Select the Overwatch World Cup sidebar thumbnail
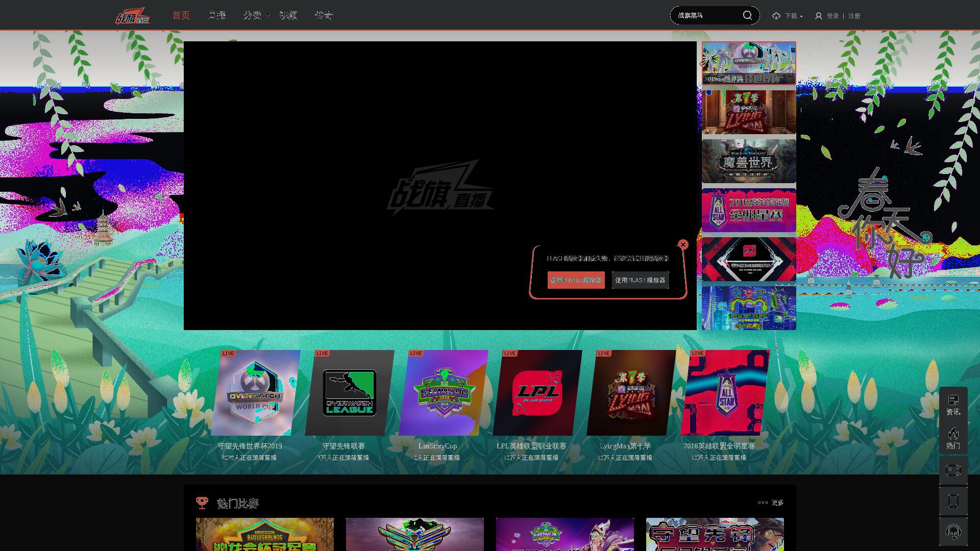This screenshot has height=551, width=980. [x=749, y=63]
